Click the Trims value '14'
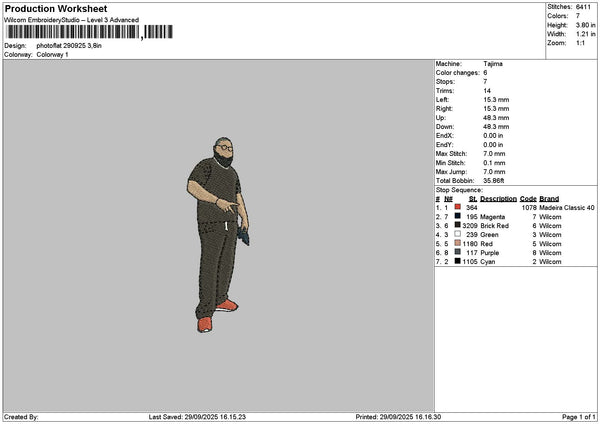The image size is (600, 424). point(487,91)
